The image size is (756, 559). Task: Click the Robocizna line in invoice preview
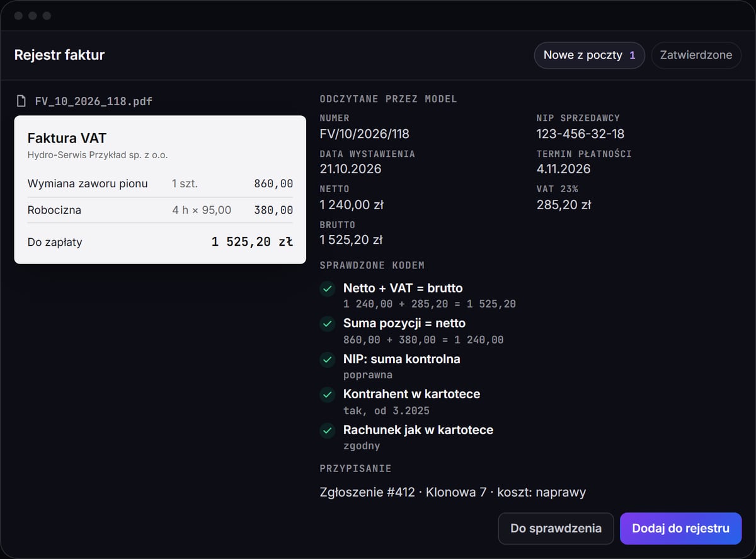160,210
